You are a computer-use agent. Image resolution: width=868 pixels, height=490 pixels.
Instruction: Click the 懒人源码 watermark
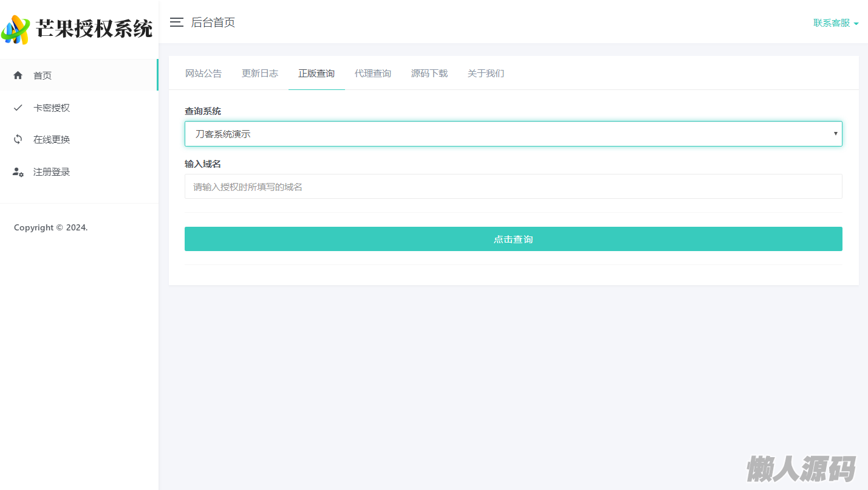pos(801,469)
